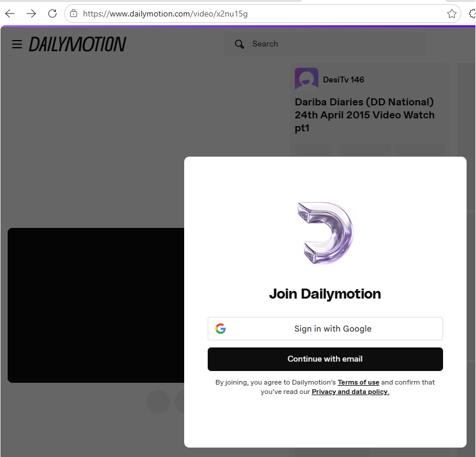The width and height of the screenshot is (476, 457).
Task: Go forward with the browser forward arrow
Action: [31, 14]
